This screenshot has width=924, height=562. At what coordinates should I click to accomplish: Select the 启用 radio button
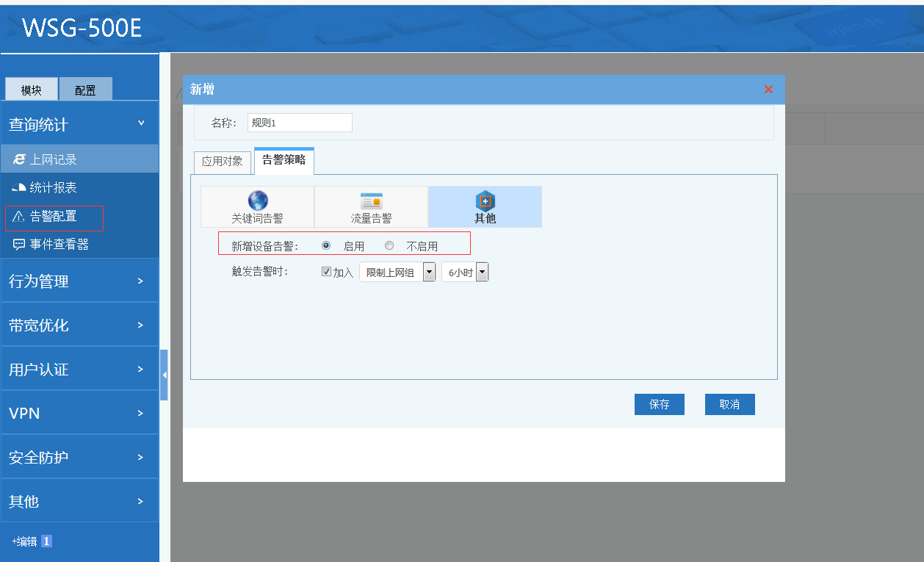[x=326, y=245]
